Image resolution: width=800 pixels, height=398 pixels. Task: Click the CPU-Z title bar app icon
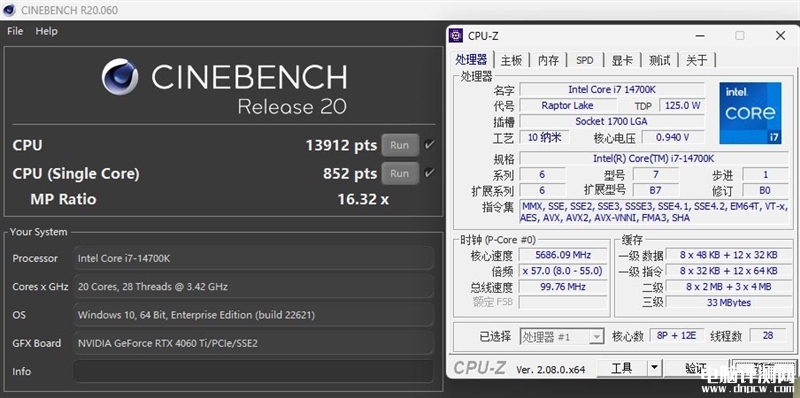tap(456, 35)
